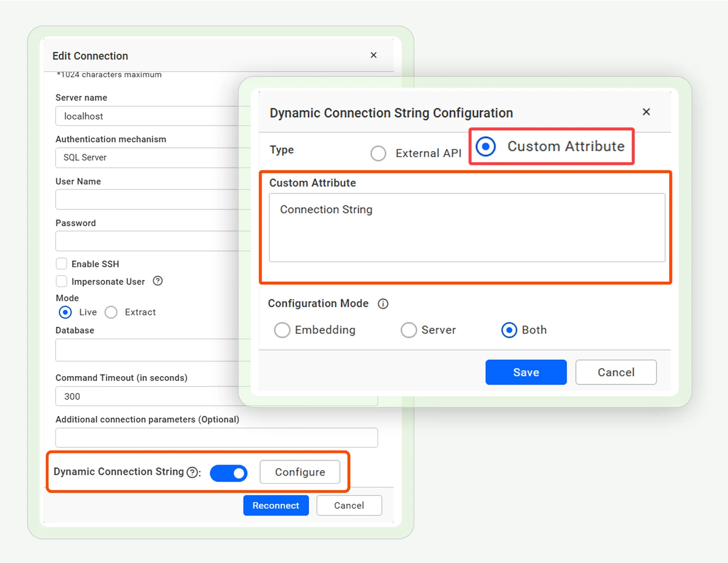Choose the Embedding configuration mode
The height and width of the screenshot is (563, 728).
[x=282, y=330]
